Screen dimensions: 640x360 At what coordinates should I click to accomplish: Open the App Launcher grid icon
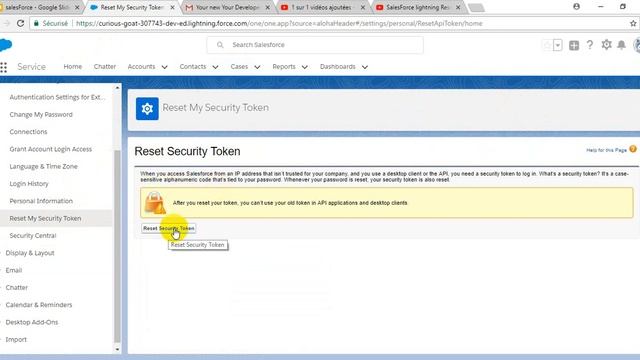[x=4, y=67]
